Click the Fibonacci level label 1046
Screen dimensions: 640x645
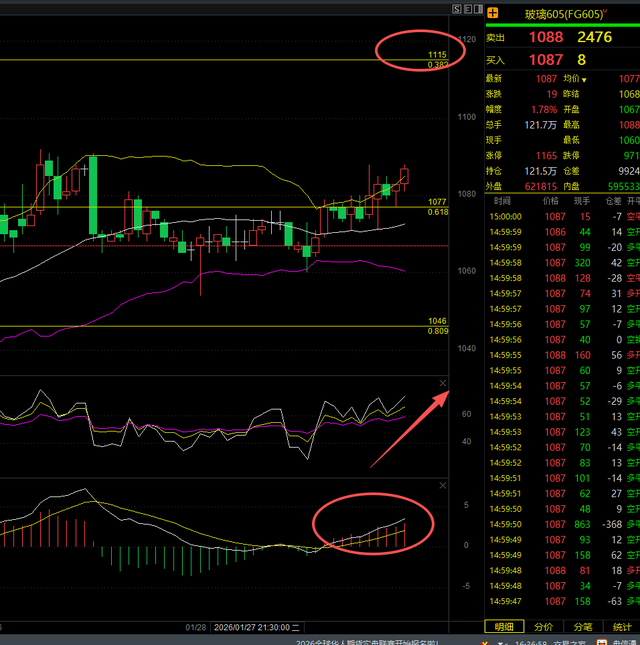click(437, 321)
